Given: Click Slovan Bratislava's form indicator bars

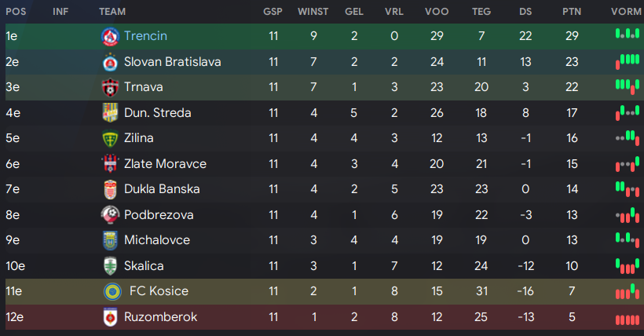Looking at the screenshot, I should pyautogui.click(x=628, y=61).
